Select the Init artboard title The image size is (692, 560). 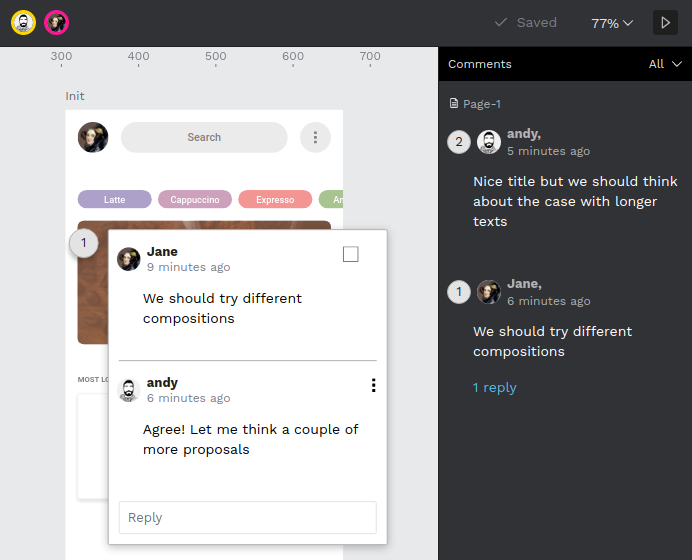click(75, 96)
